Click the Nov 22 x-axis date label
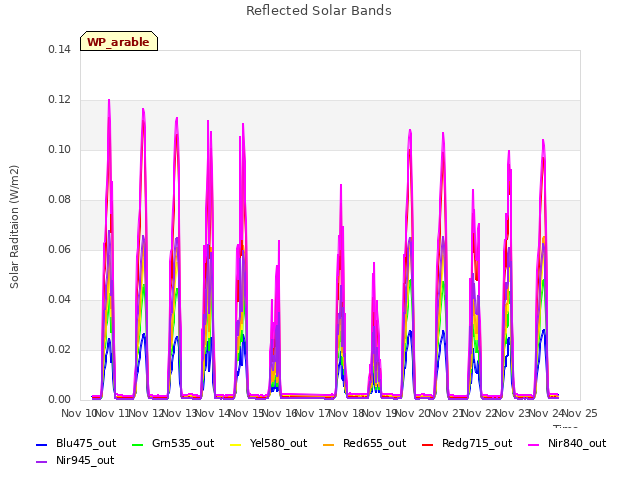This screenshot has width=640, height=480. (x=479, y=413)
